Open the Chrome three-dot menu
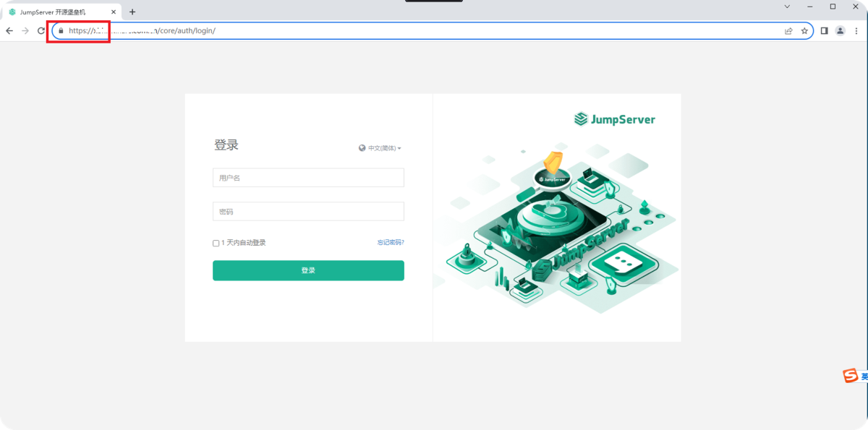The height and width of the screenshot is (430, 868). pos(856,30)
